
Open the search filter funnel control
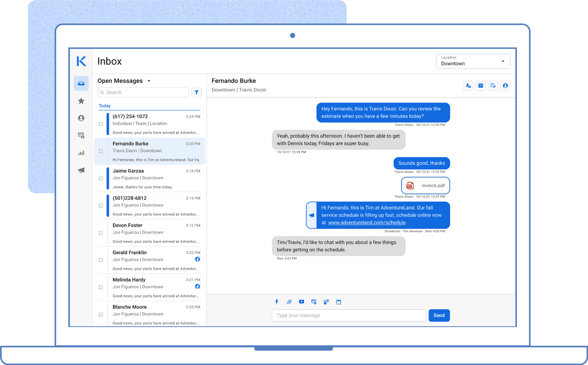click(x=197, y=92)
